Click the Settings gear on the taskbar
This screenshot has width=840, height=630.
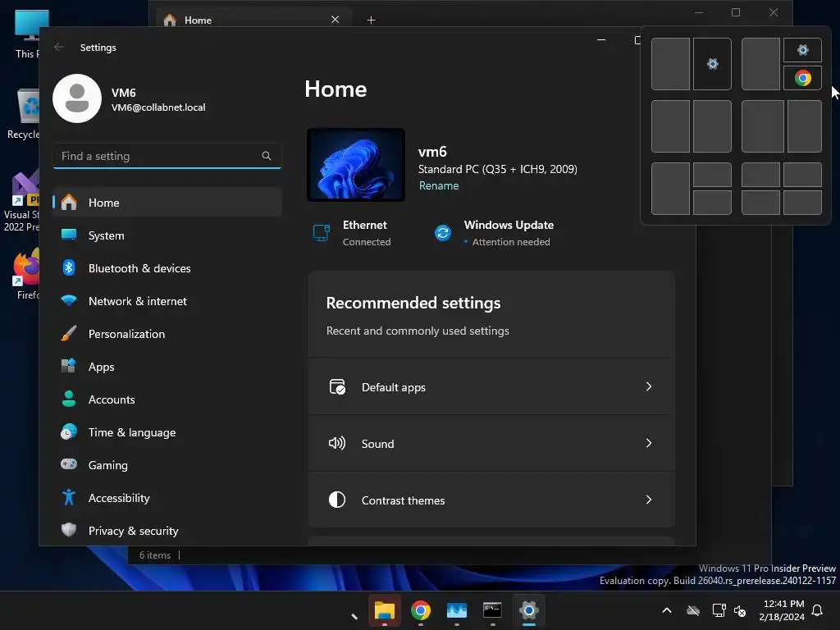[529, 610]
